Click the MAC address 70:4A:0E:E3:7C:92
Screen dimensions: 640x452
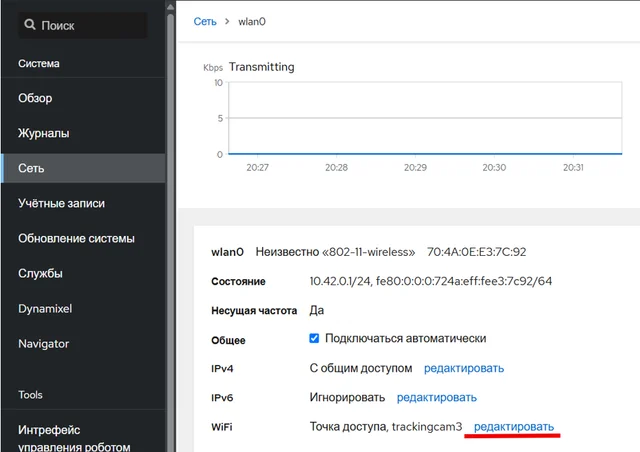[476, 252]
